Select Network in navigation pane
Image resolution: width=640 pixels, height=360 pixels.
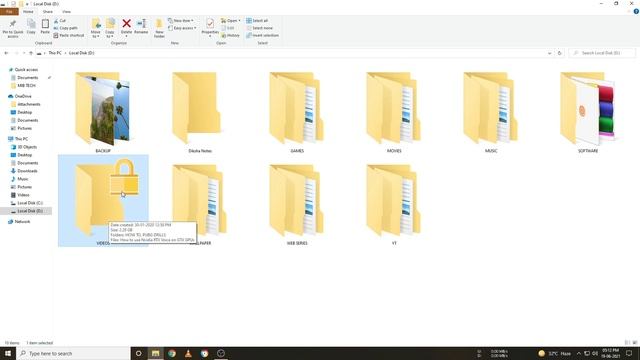(x=22, y=222)
